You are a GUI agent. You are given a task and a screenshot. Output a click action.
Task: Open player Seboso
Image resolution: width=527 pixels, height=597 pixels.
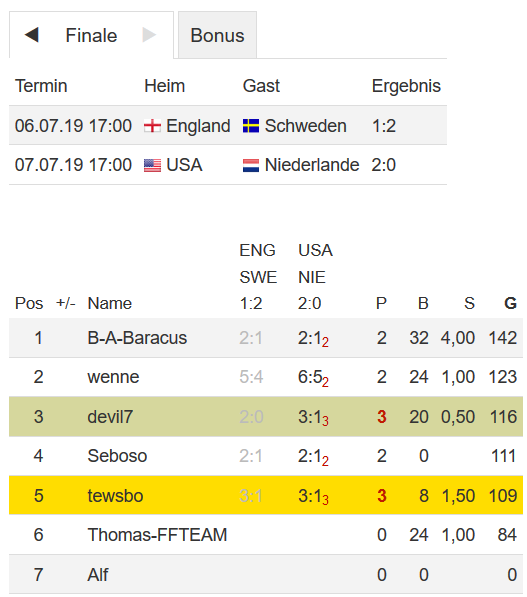click(x=117, y=456)
